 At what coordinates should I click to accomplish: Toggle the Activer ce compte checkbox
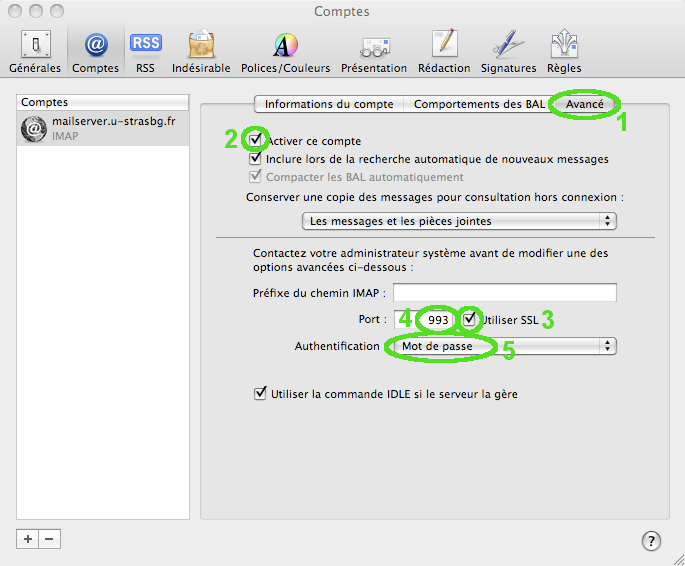pos(257,141)
